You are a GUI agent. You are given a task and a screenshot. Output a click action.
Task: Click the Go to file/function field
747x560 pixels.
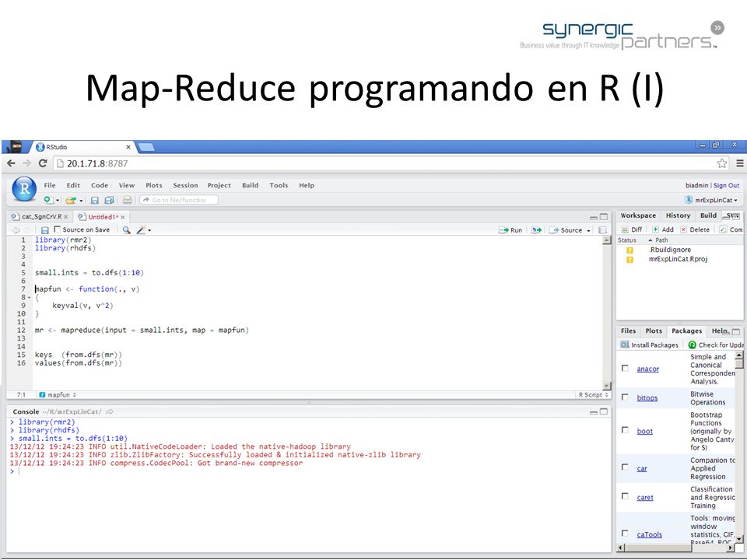pos(179,200)
